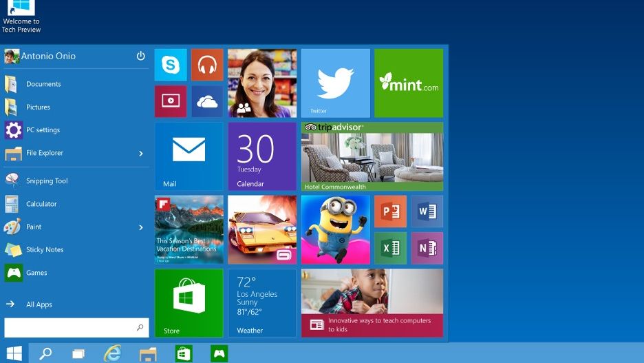This screenshot has width=644, height=363.
Task: Open File Explorer from the taskbar
Action: 148,353
